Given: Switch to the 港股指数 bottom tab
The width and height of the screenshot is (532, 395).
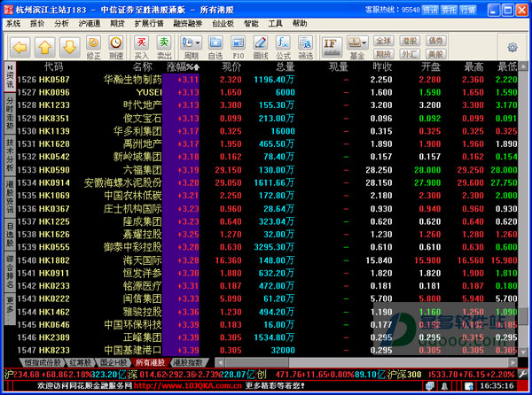Looking at the screenshot, I should pyautogui.click(x=188, y=363).
